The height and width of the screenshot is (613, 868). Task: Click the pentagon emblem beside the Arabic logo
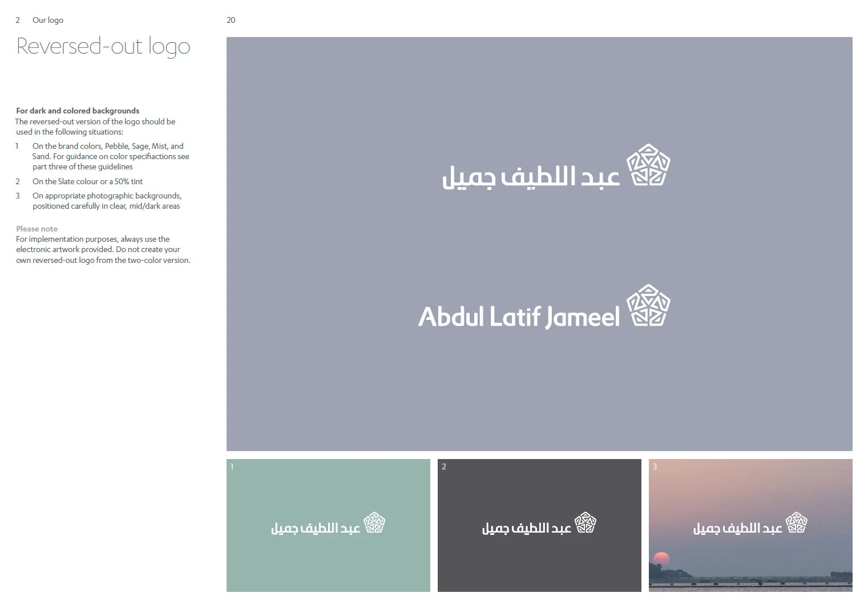(648, 165)
